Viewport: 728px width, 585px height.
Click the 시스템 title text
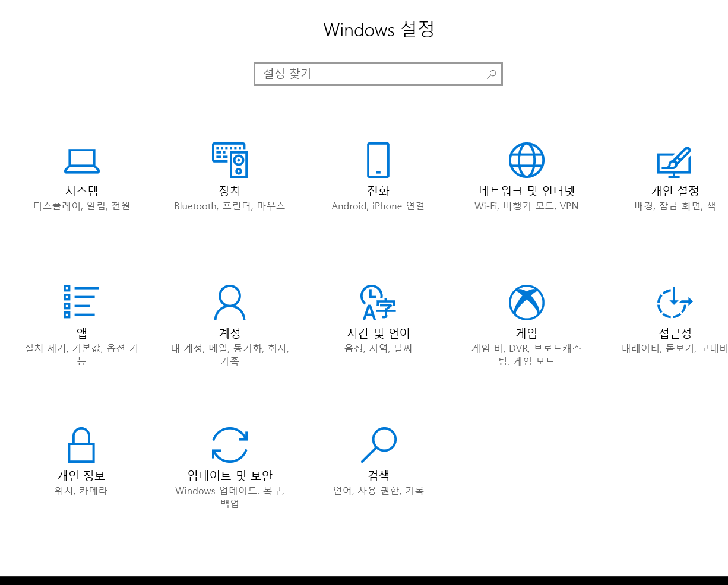pos(81,191)
